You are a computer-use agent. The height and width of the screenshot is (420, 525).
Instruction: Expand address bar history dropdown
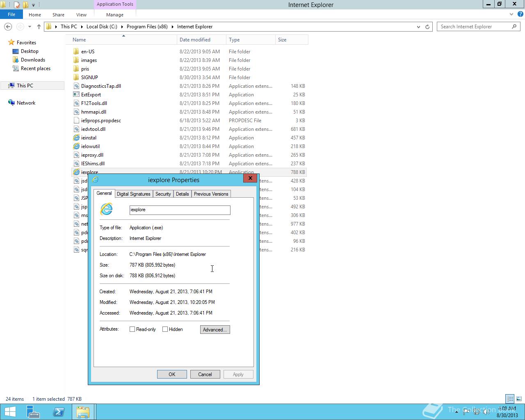418,27
